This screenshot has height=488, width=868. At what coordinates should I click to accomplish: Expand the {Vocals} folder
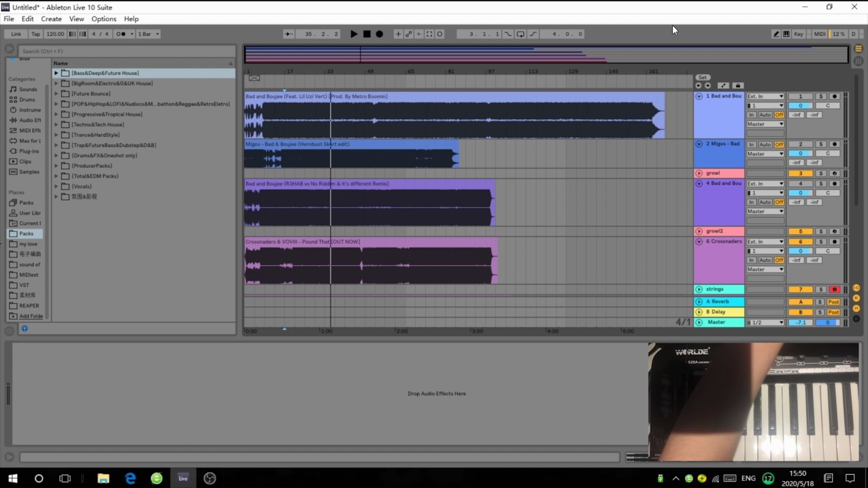coord(56,186)
